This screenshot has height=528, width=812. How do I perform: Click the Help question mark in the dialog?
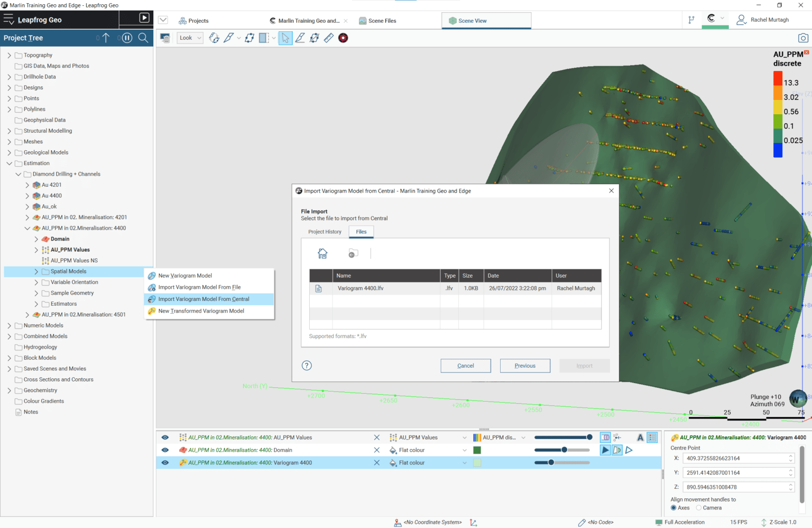(307, 365)
